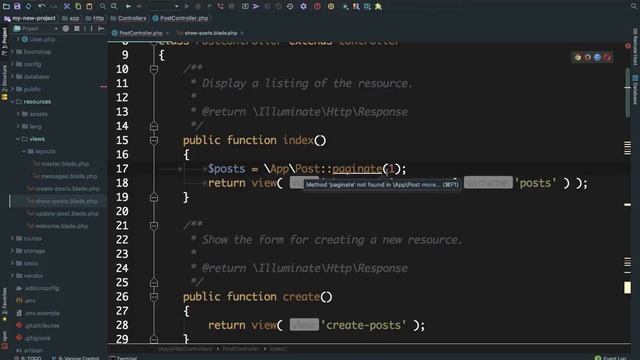
Task: Click my-new-project breadcrumb
Action: pyautogui.click(x=30, y=18)
